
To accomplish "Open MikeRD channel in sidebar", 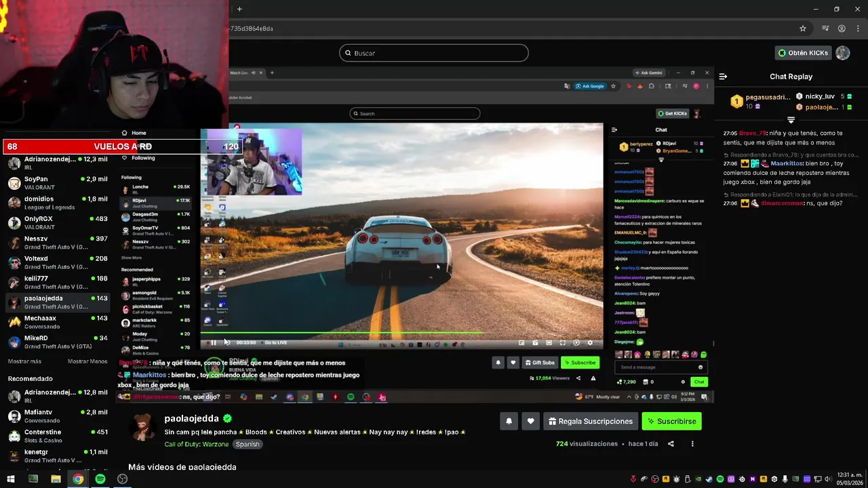I will tap(58, 342).
